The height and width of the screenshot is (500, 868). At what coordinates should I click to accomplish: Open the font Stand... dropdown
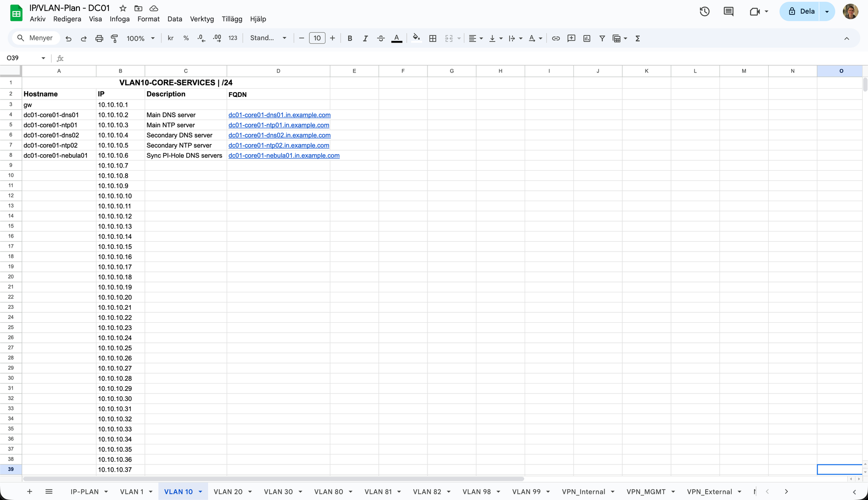[268, 38]
